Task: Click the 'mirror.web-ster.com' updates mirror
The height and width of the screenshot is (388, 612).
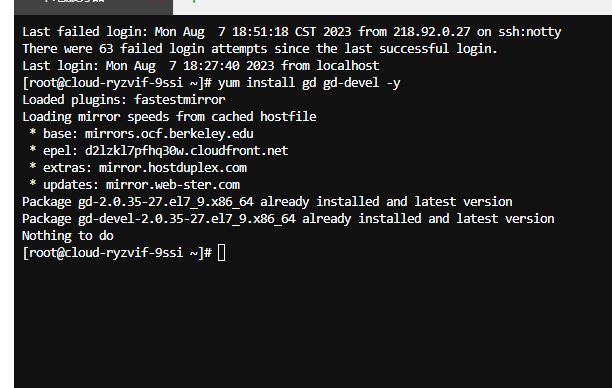Action: pos(173,185)
